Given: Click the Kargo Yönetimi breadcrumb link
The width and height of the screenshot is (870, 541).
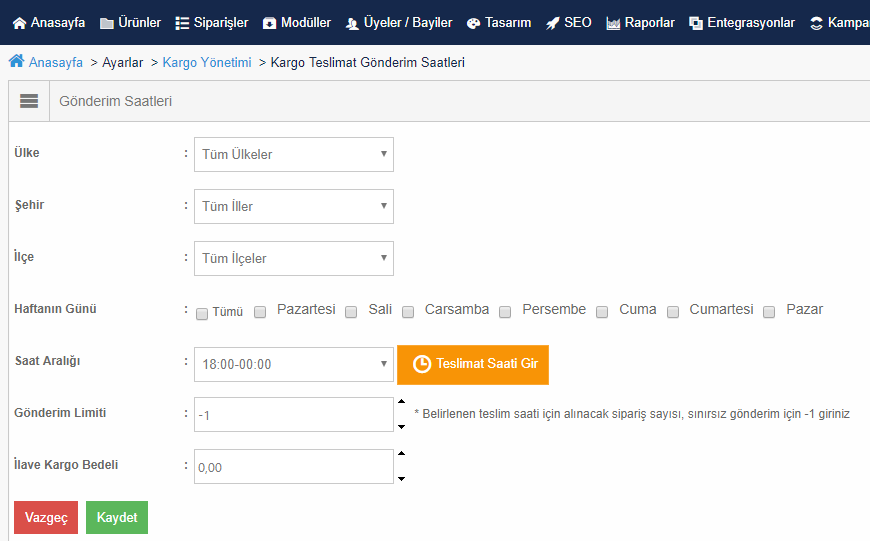Looking at the screenshot, I should click(x=207, y=62).
